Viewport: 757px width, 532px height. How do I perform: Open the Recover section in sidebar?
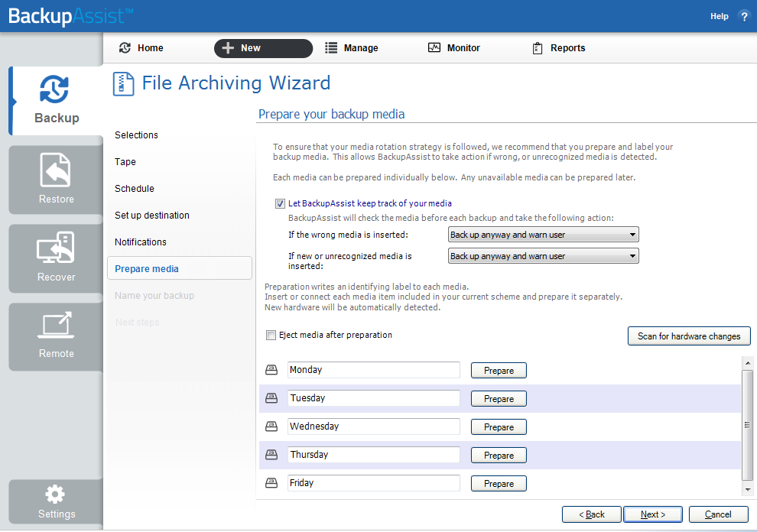(56, 258)
